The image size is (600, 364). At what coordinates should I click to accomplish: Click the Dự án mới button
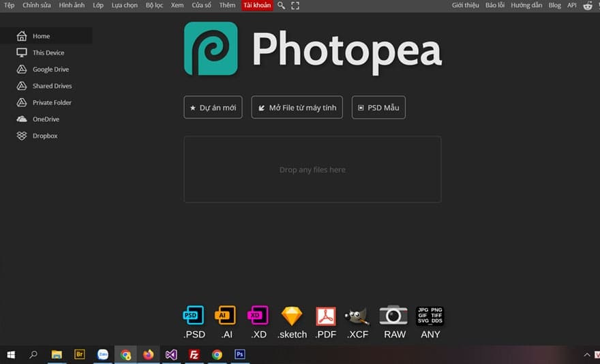213,108
